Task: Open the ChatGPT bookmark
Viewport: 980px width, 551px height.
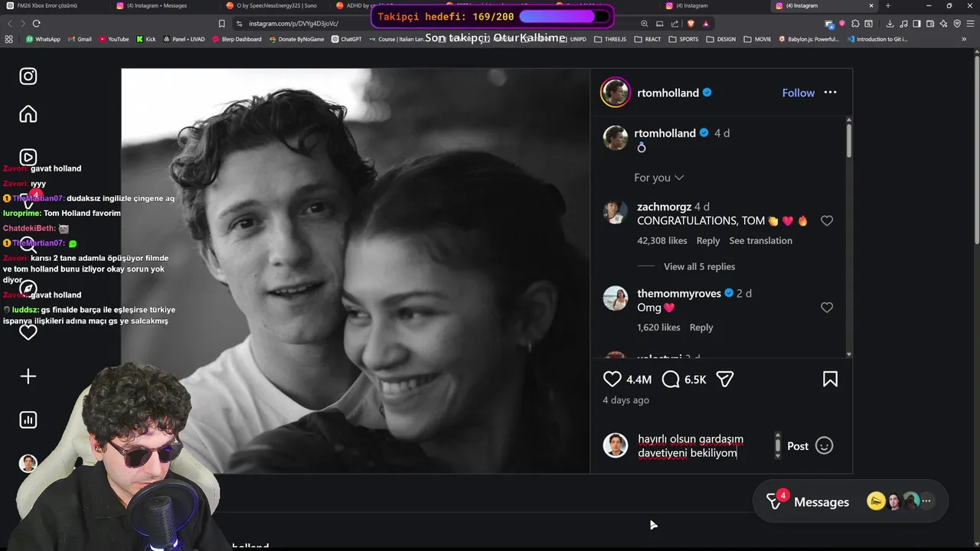Action: tap(346, 39)
